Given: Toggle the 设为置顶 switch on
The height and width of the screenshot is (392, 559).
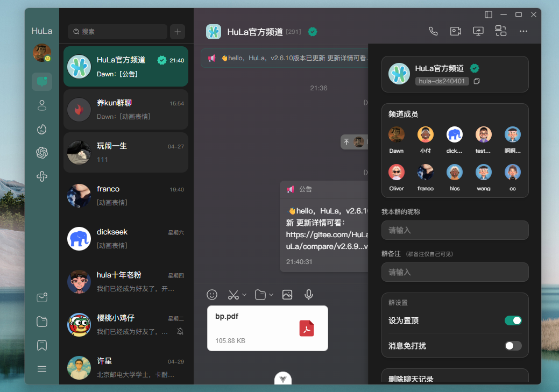Looking at the screenshot, I should pos(513,320).
